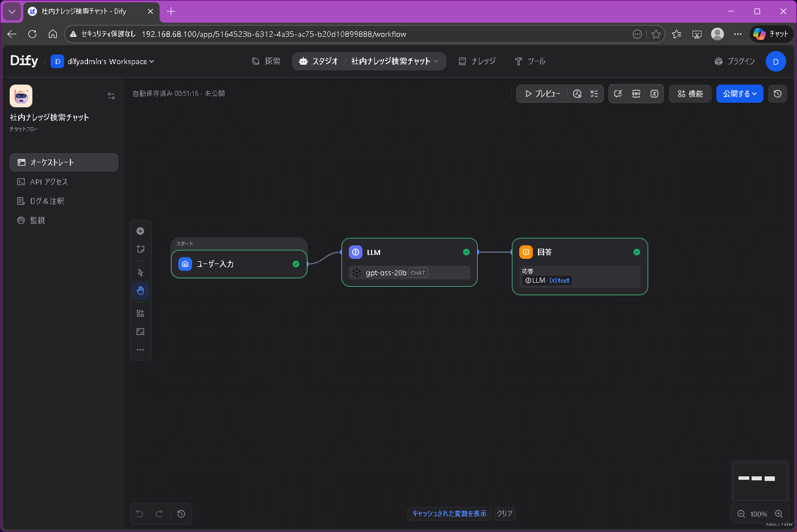Add a note with the sticky note icon
The width and height of the screenshot is (797, 532).
pos(140,249)
